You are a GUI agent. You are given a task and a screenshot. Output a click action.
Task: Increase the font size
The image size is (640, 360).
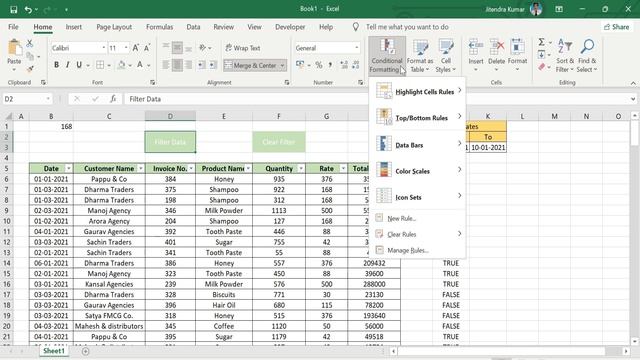136,48
